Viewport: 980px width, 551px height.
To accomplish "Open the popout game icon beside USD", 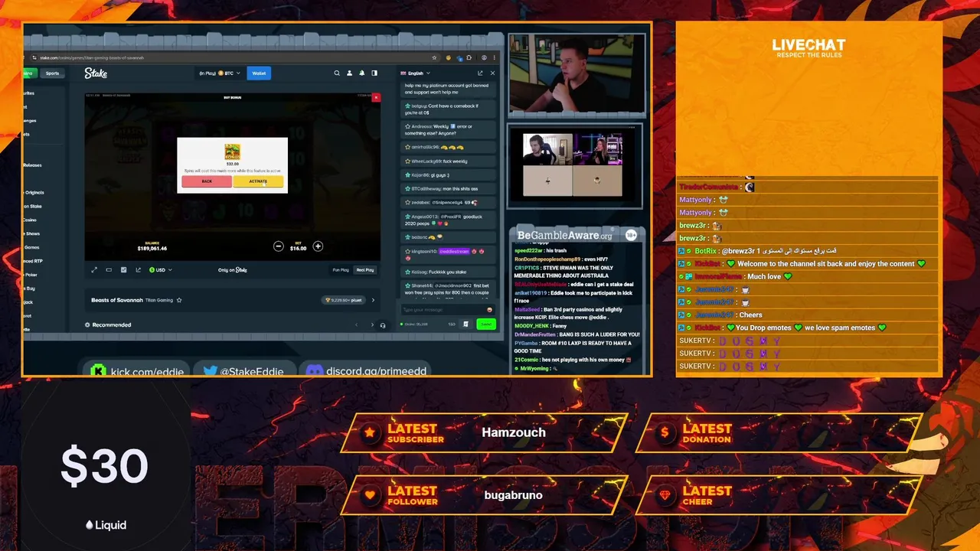I will tap(139, 270).
